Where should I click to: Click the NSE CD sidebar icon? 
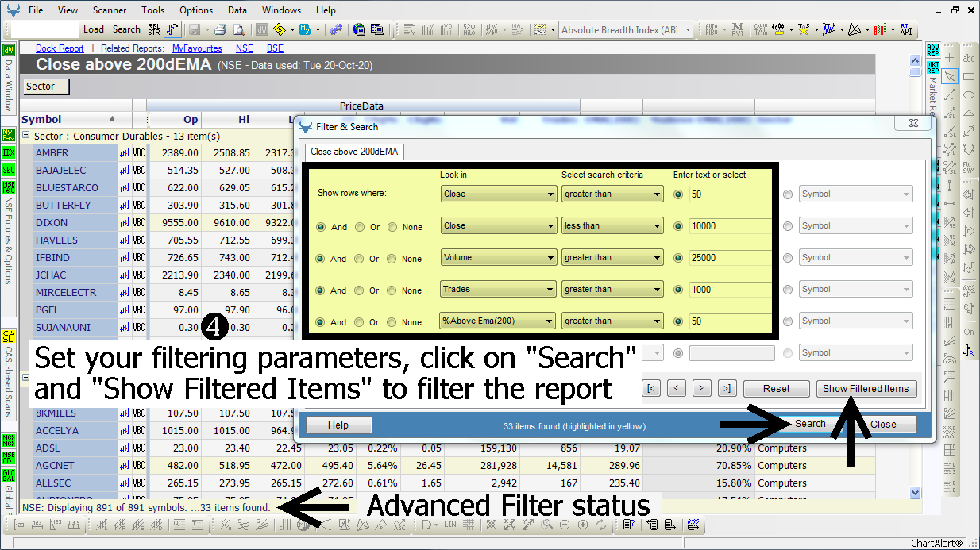click(9, 456)
